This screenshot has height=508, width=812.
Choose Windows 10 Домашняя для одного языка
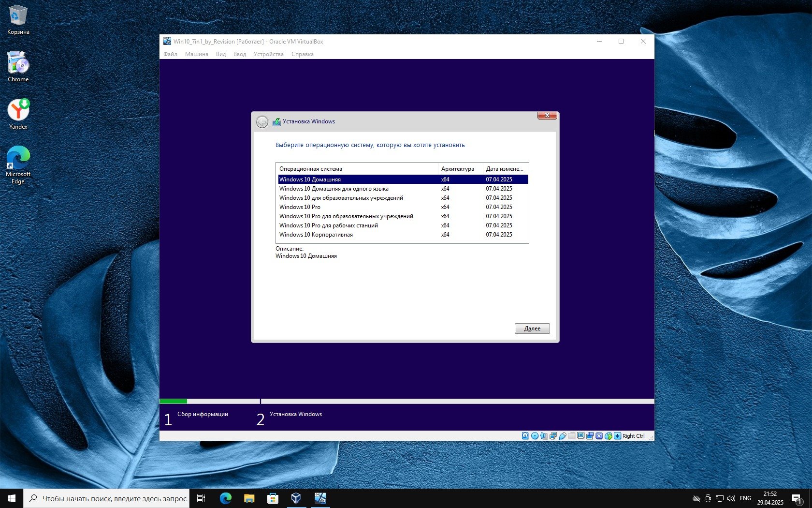point(333,189)
